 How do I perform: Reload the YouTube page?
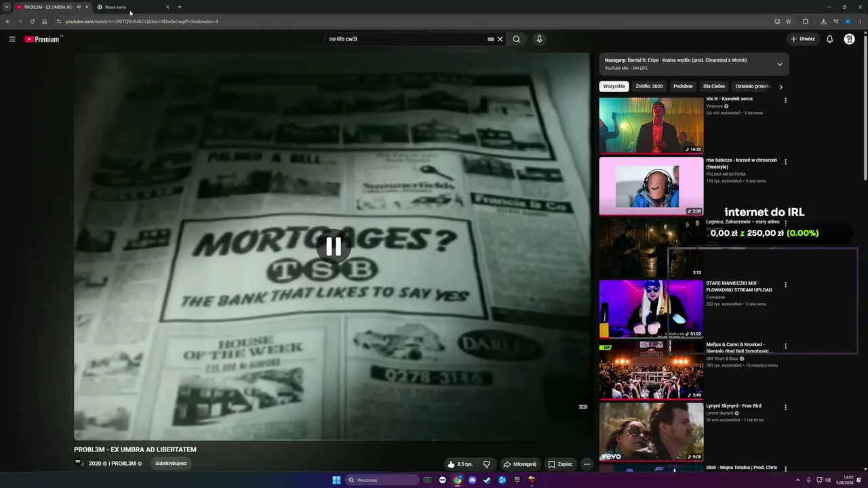tap(32, 22)
